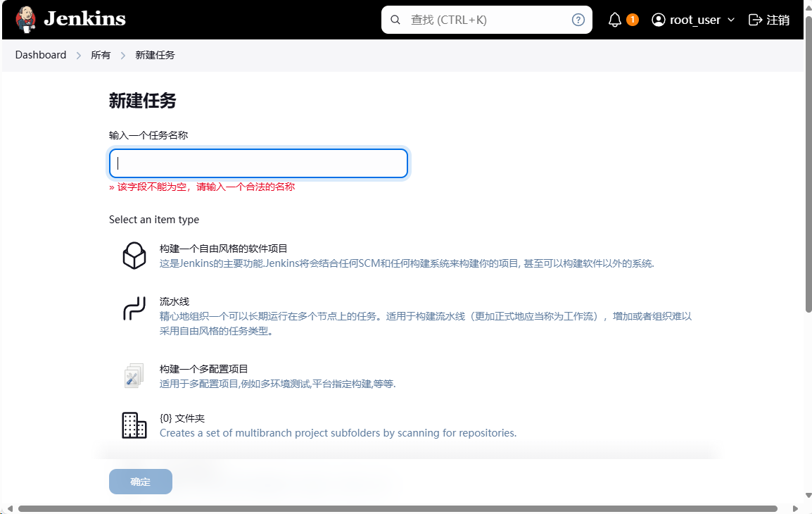The width and height of the screenshot is (812, 514).
Task: Choose the {0} 文件夹 item type
Action: point(182,418)
